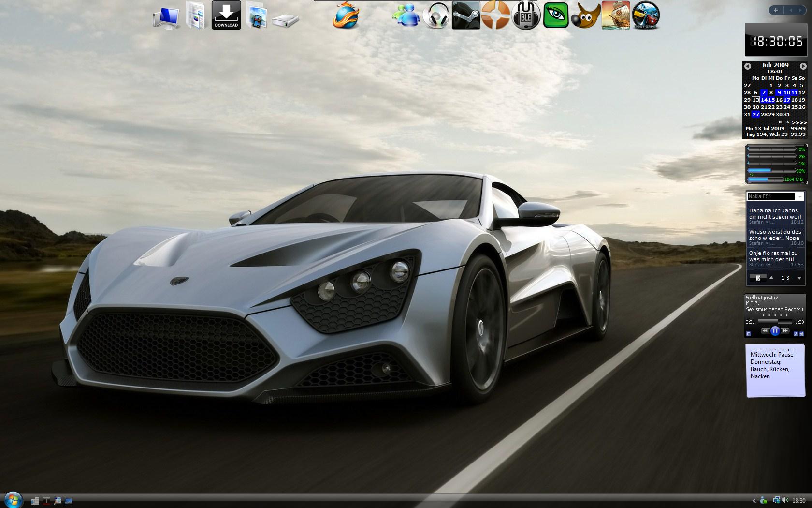Open the network tray icon

pos(776,501)
